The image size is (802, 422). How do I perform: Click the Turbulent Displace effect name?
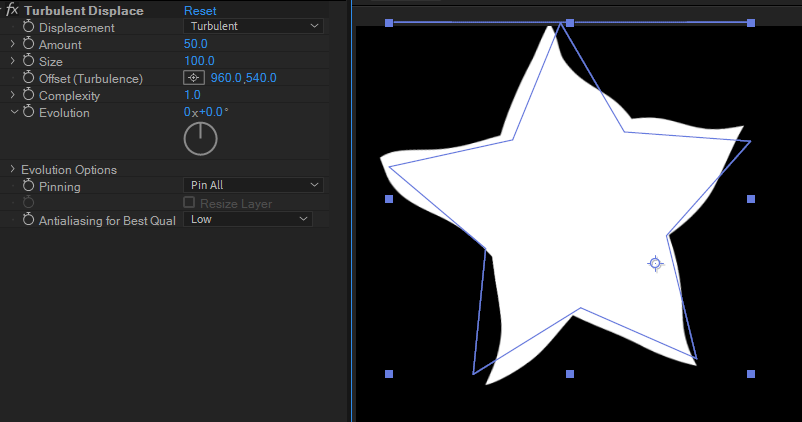pos(84,11)
